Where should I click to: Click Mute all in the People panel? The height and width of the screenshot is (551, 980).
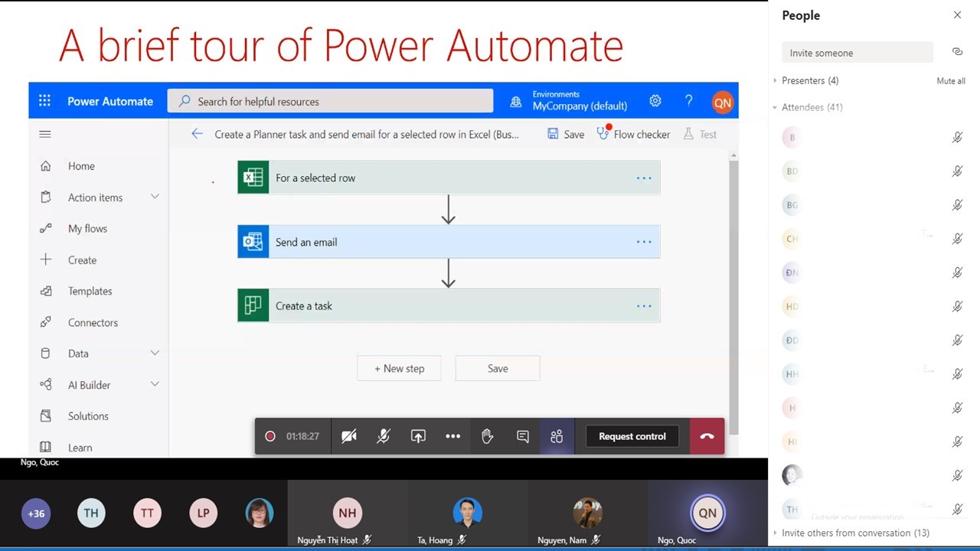tap(951, 81)
